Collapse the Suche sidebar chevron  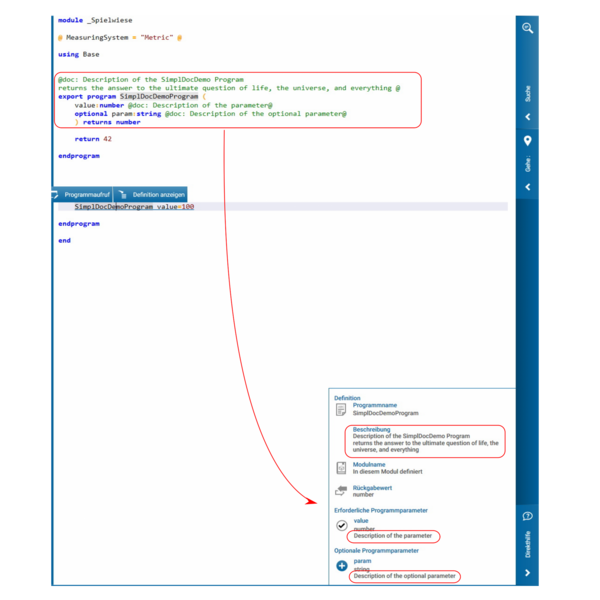pos(528,117)
